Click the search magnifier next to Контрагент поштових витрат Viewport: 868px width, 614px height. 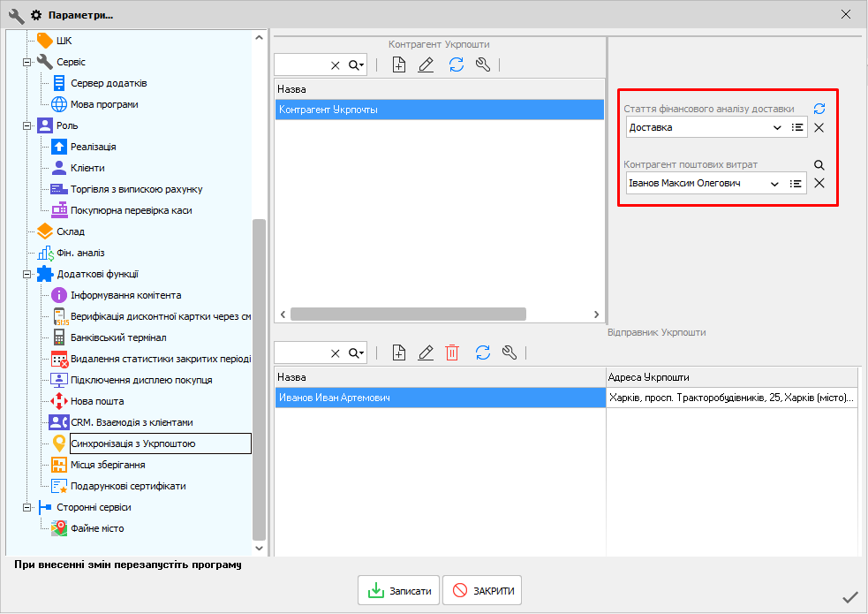coord(819,164)
